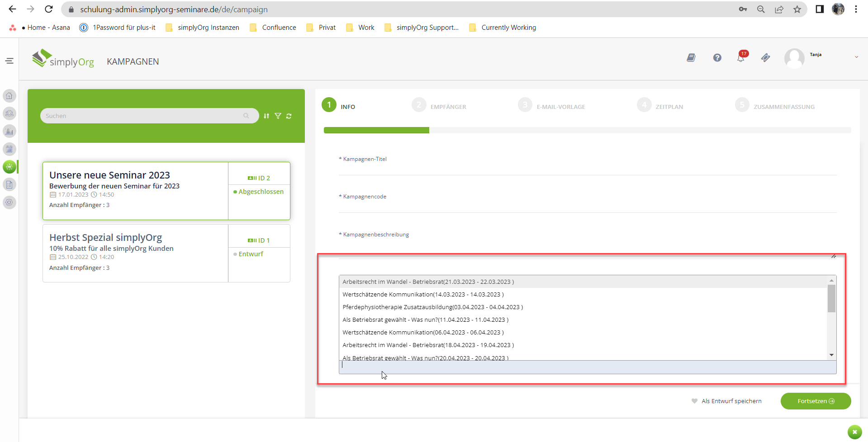Open the handbook book icon in header
Viewport: 868px width, 442px height.
(x=691, y=58)
